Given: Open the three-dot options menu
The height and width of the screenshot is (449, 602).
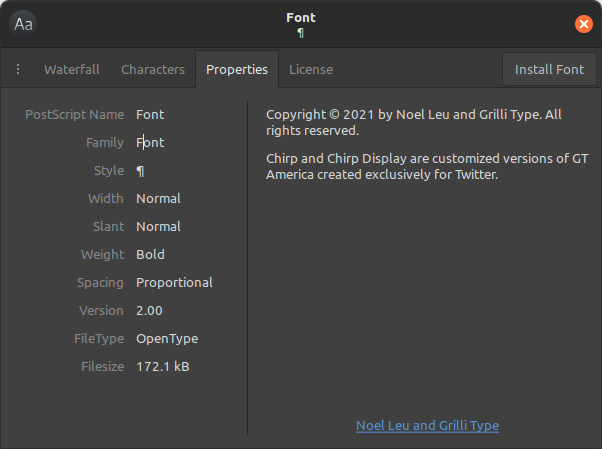Looking at the screenshot, I should pos(18,70).
